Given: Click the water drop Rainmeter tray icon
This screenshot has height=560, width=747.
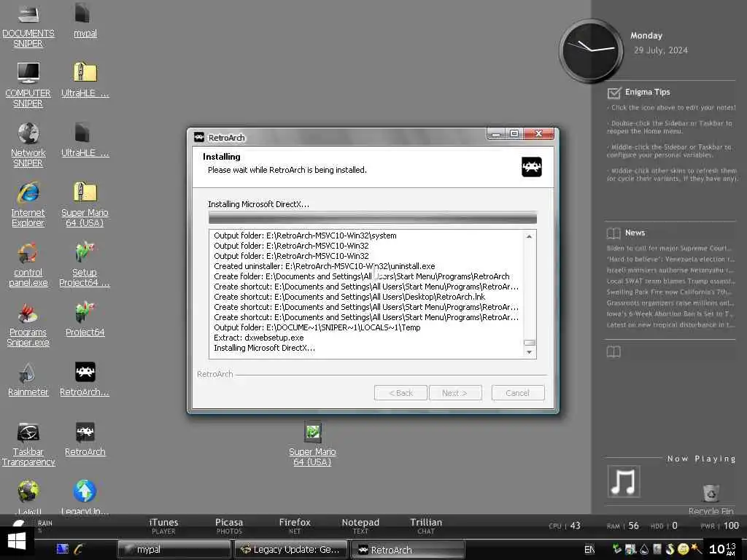Looking at the screenshot, I should [644, 549].
